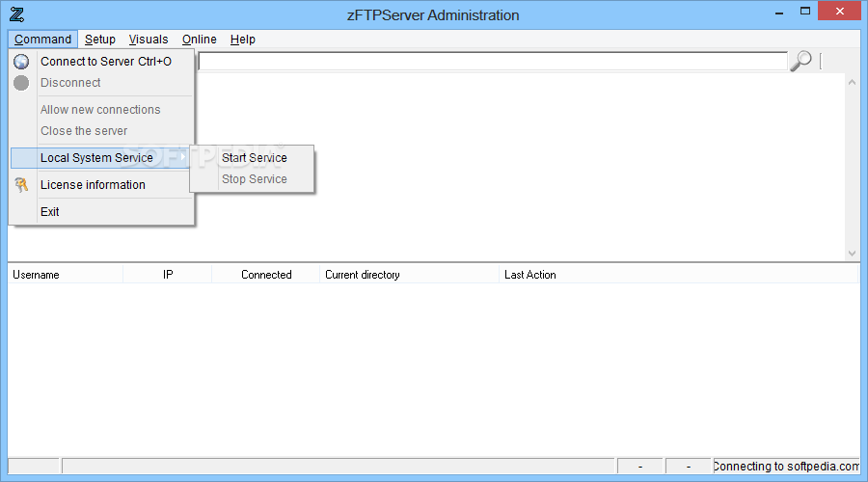868x482 pixels.
Task: Click the zFTPServer logo in title bar
Action: [x=17, y=14]
